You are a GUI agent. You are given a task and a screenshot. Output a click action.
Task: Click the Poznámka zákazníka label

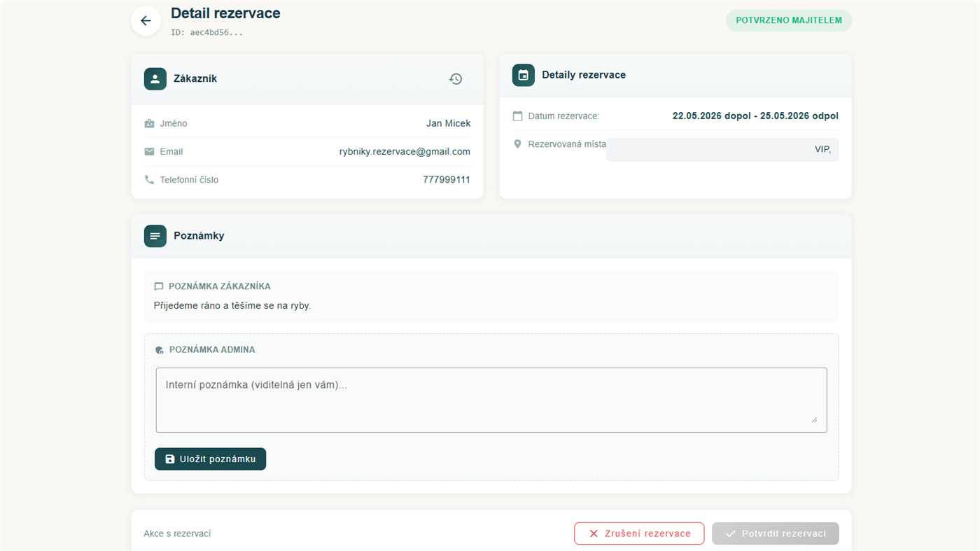click(x=220, y=286)
